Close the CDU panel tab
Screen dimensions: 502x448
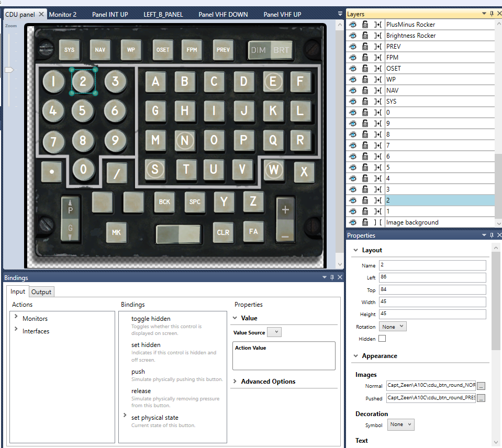pyautogui.click(x=41, y=14)
